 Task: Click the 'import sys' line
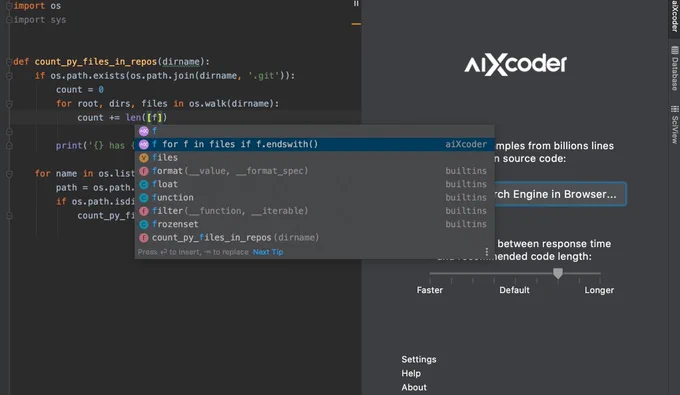coord(40,20)
